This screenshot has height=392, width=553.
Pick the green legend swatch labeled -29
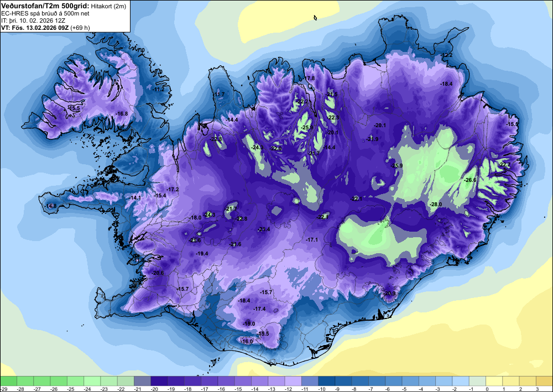tap(8, 381)
